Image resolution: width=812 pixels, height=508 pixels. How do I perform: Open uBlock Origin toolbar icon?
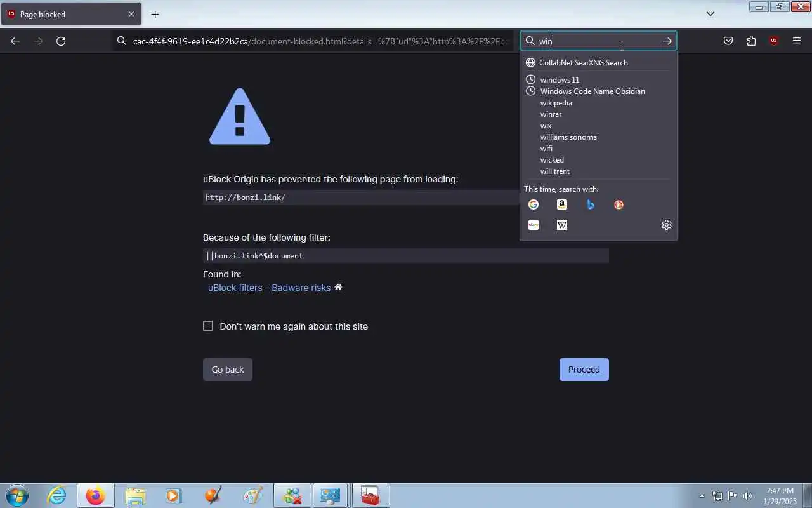(x=774, y=41)
